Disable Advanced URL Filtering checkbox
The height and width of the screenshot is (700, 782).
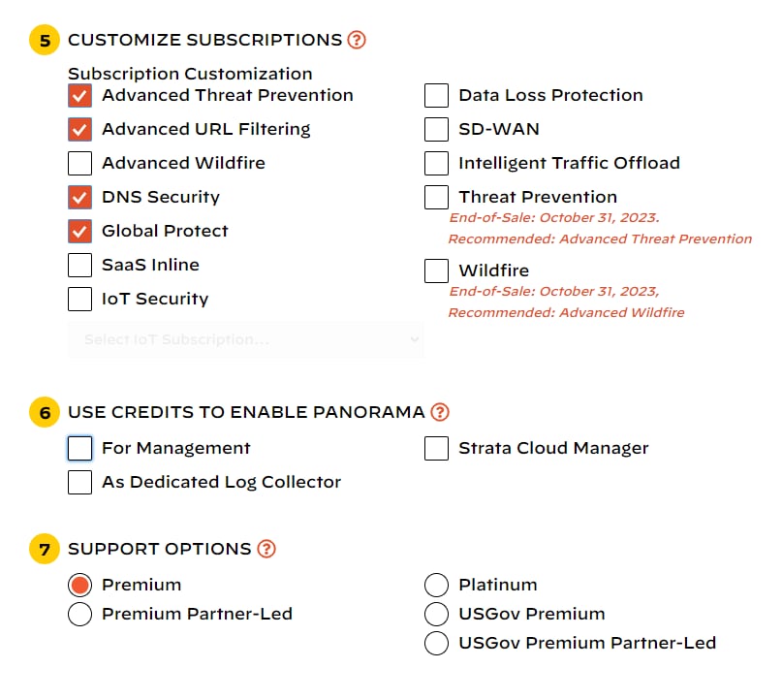point(79,129)
